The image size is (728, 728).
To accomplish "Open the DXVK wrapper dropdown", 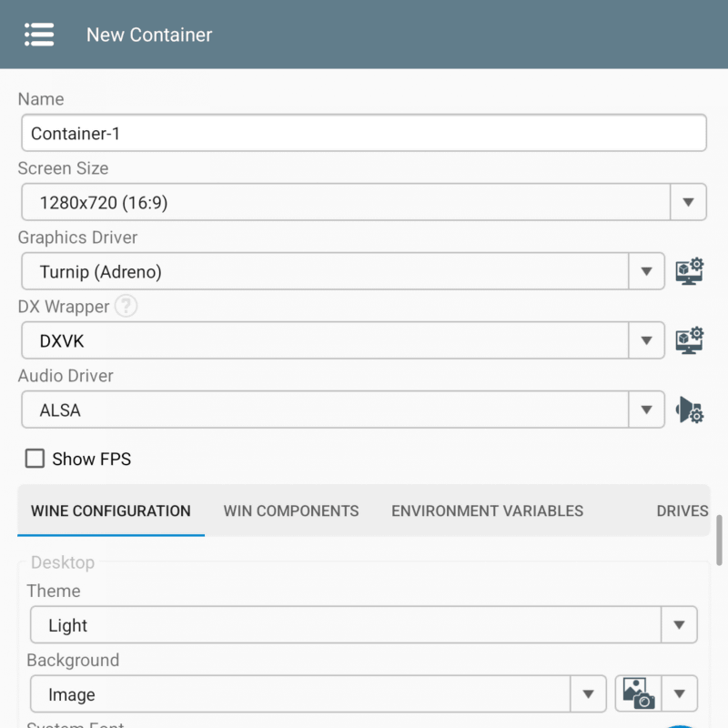I will coord(646,340).
